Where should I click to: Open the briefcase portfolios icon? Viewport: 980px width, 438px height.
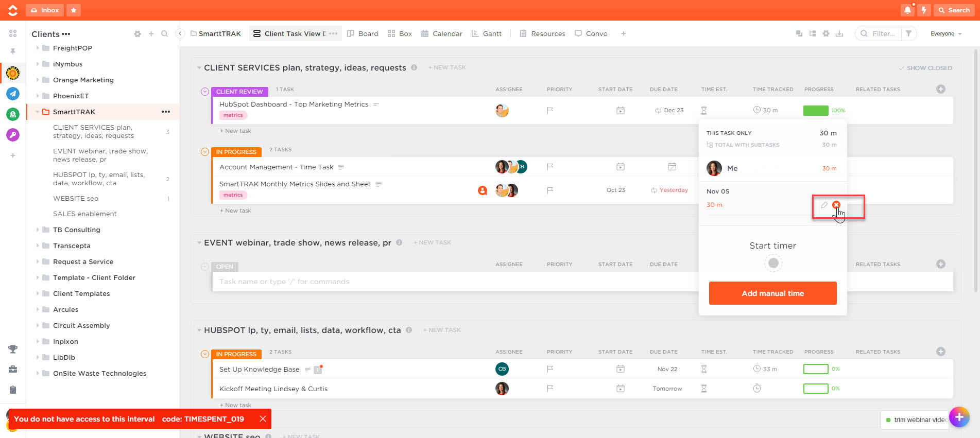coord(13,369)
